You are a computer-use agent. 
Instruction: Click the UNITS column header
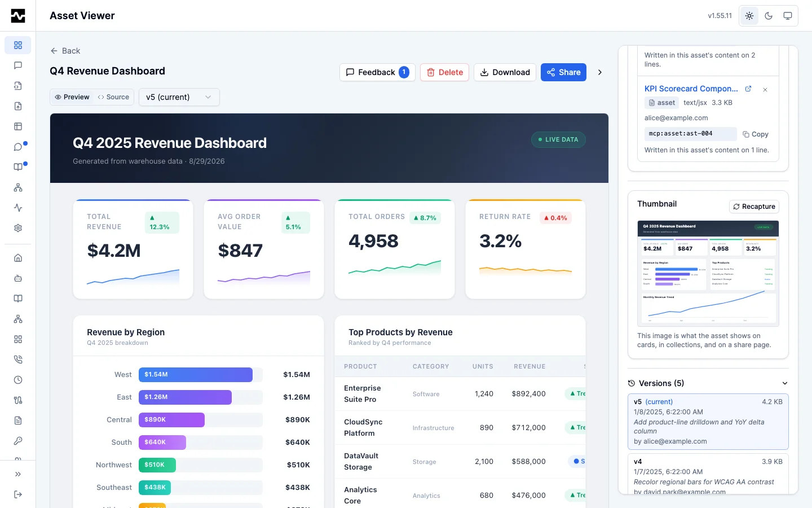[483, 367]
